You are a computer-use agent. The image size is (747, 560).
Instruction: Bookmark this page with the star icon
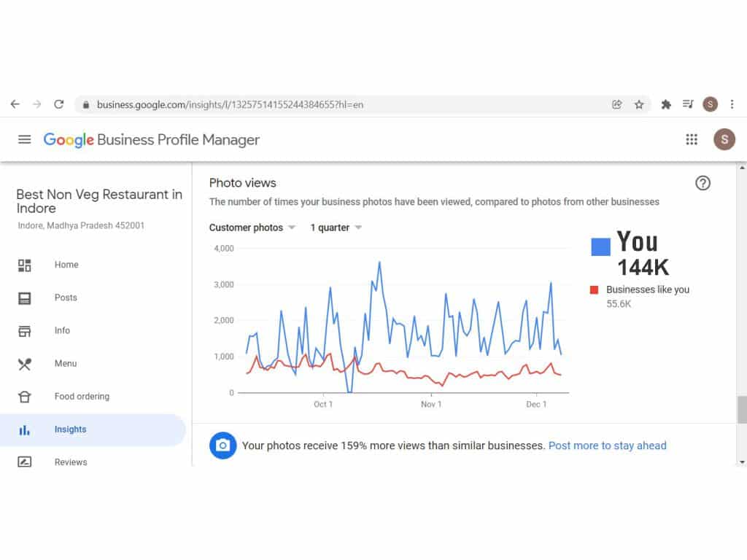click(639, 104)
